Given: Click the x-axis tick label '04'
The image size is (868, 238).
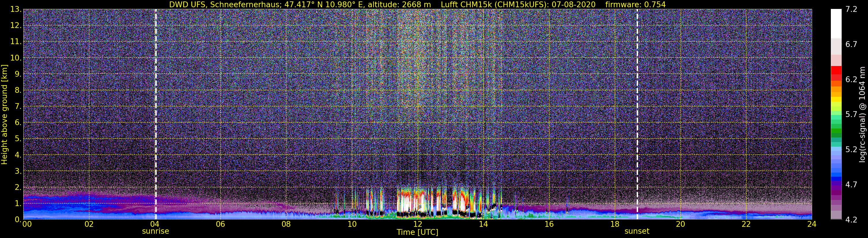Looking at the screenshot, I should 155,224.
